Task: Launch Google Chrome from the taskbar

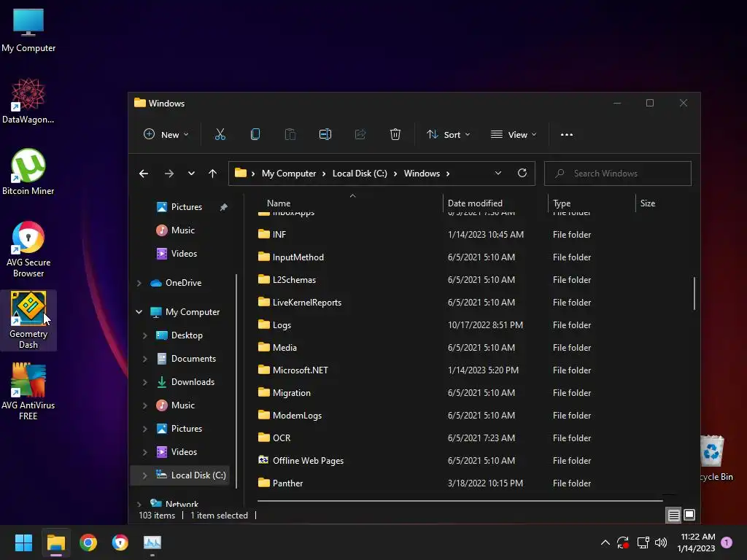Action: [x=88, y=542]
